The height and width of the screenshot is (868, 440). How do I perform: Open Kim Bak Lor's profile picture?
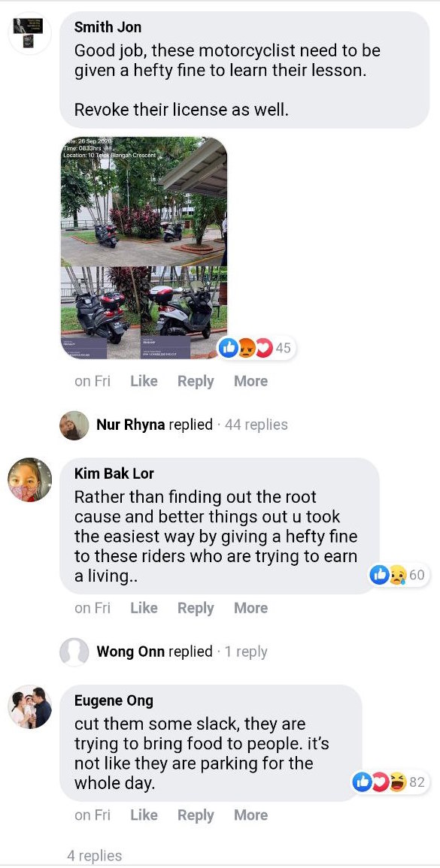(x=30, y=479)
